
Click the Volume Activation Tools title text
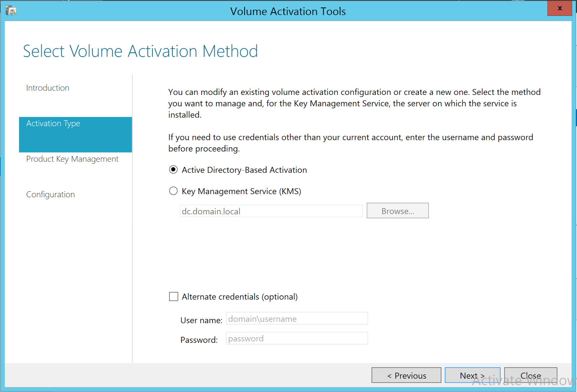pos(288,11)
